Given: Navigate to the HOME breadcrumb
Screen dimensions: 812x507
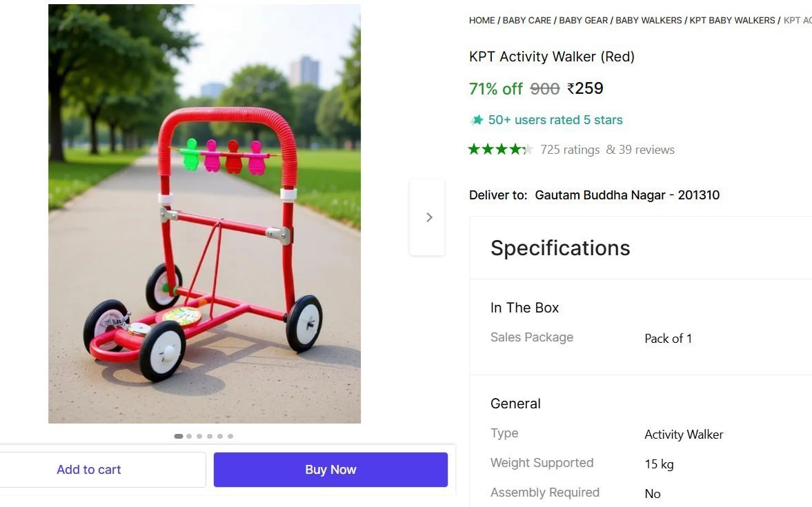Looking at the screenshot, I should pyautogui.click(x=482, y=20).
